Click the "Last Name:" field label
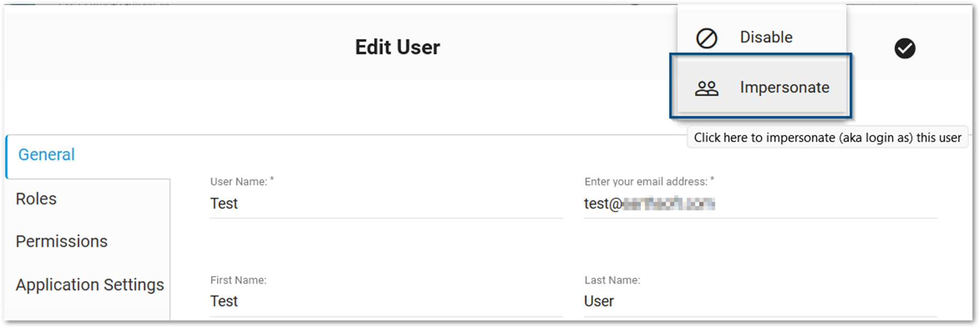Viewport: 980px width, 328px height. [612, 280]
